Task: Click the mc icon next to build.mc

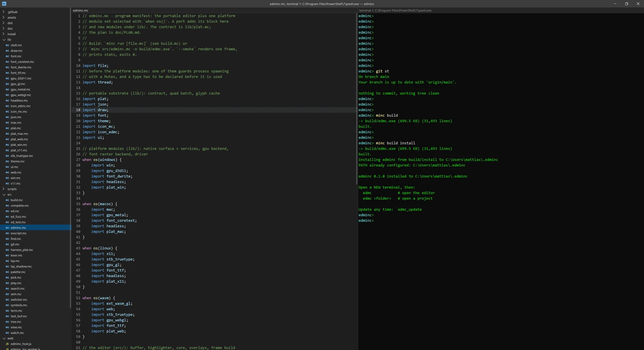Action: pyautogui.click(x=7, y=200)
